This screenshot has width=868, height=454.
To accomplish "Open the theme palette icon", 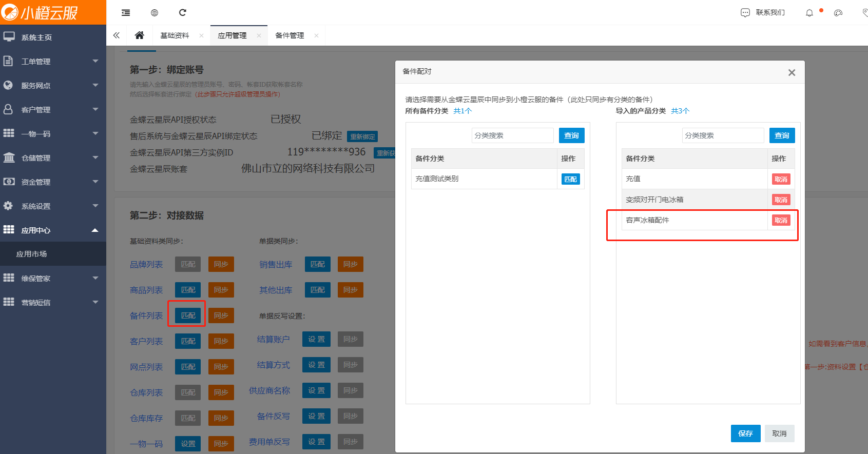I will 838,13.
